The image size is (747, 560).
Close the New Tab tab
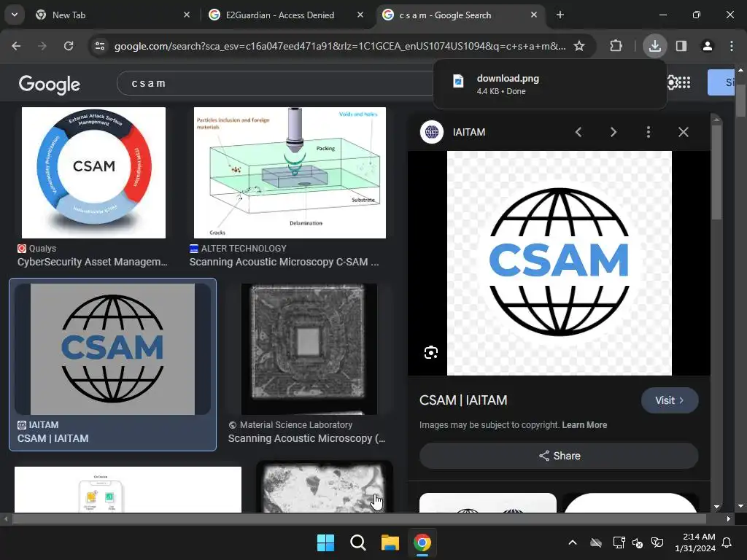187,15
